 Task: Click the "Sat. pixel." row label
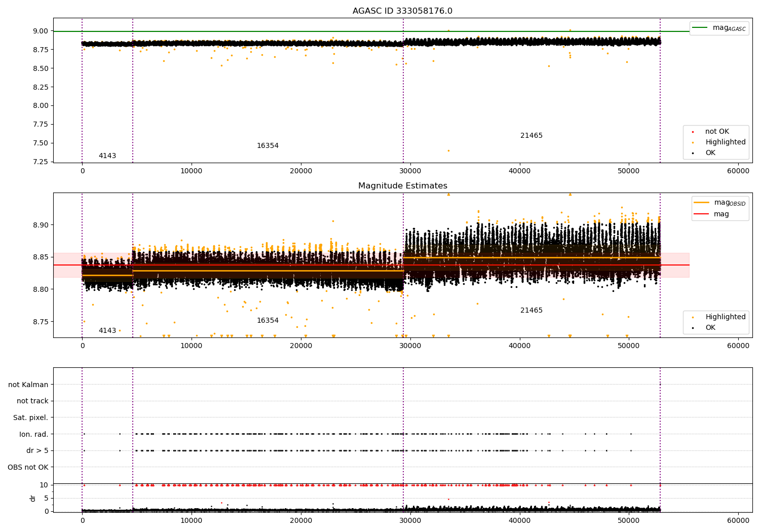click(x=31, y=418)
